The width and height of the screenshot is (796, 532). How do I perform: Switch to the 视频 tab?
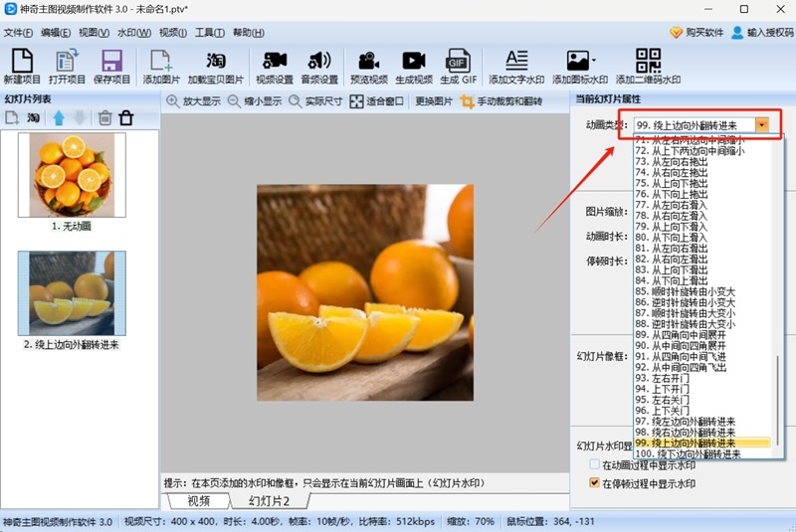click(x=198, y=501)
